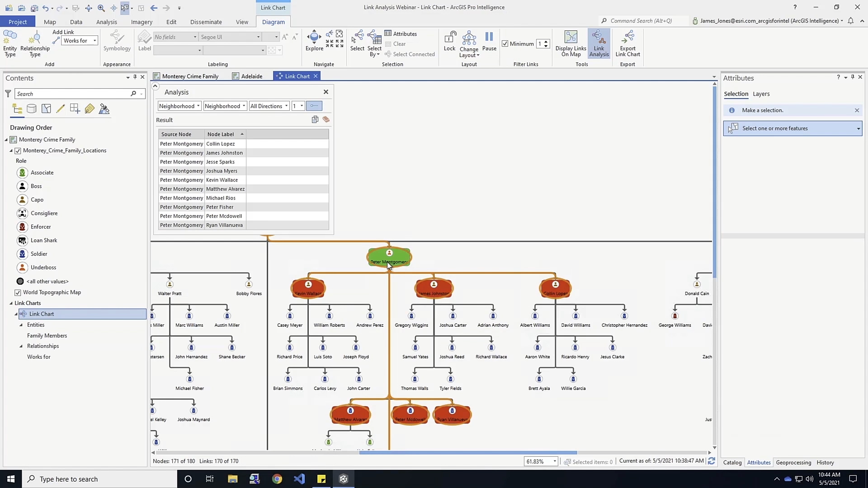The width and height of the screenshot is (868, 488).
Task: Open the Adelaide map tab
Action: click(x=251, y=76)
